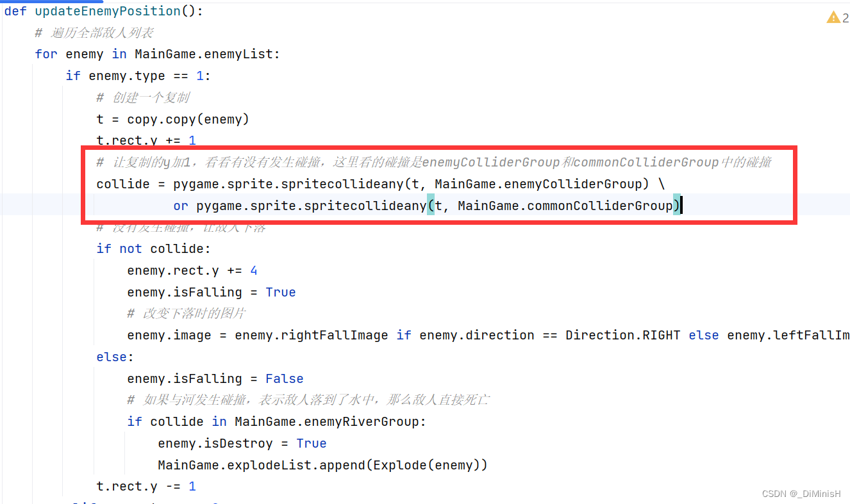Click the line 'enemy.isFalling = True'

tap(212, 292)
